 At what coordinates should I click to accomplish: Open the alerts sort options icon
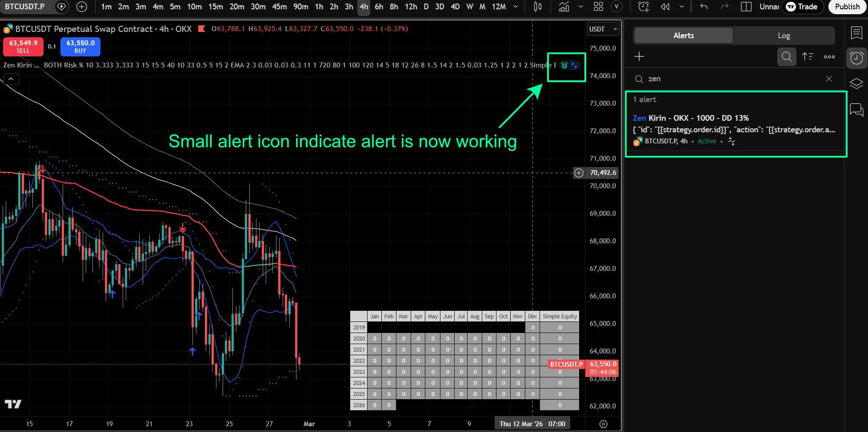point(808,57)
